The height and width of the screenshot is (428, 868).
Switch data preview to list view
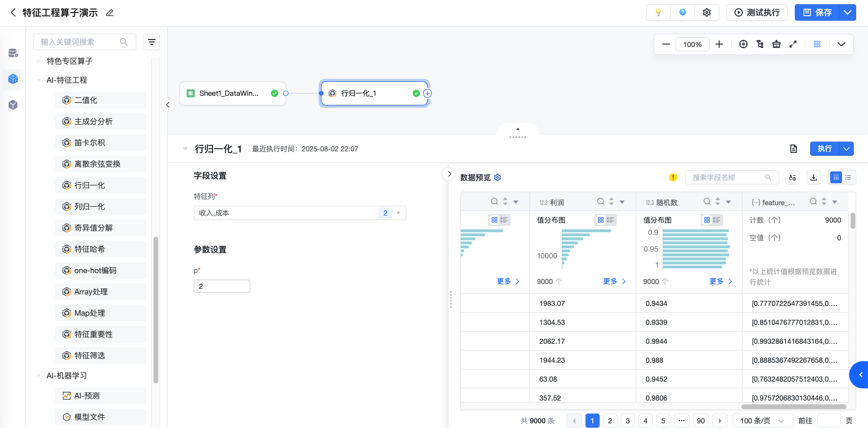[x=848, y=177]
